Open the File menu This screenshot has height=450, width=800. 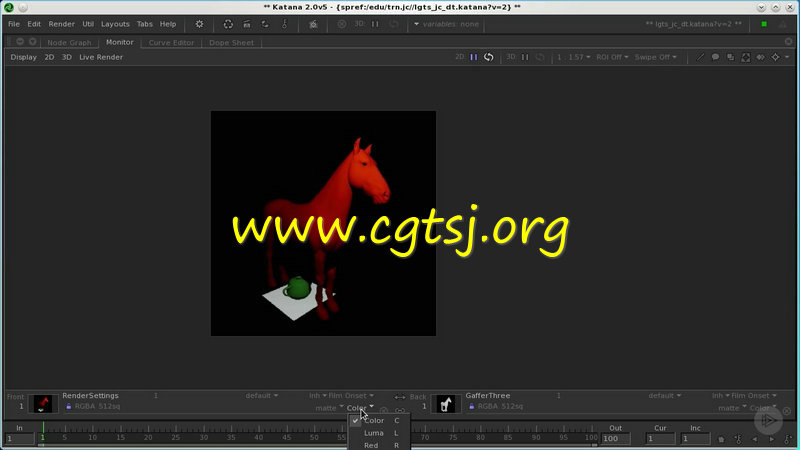pos(14,24)
